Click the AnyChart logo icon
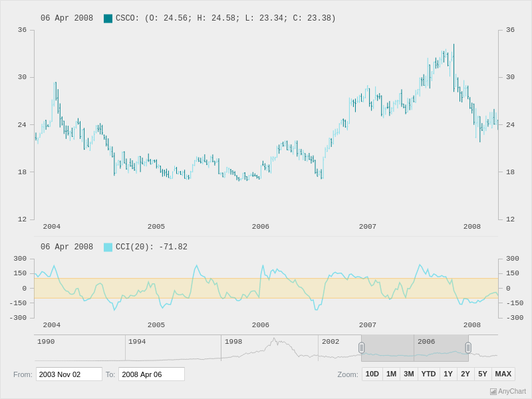532x399 pixels. pyautogui.click(x=493, y=392)
